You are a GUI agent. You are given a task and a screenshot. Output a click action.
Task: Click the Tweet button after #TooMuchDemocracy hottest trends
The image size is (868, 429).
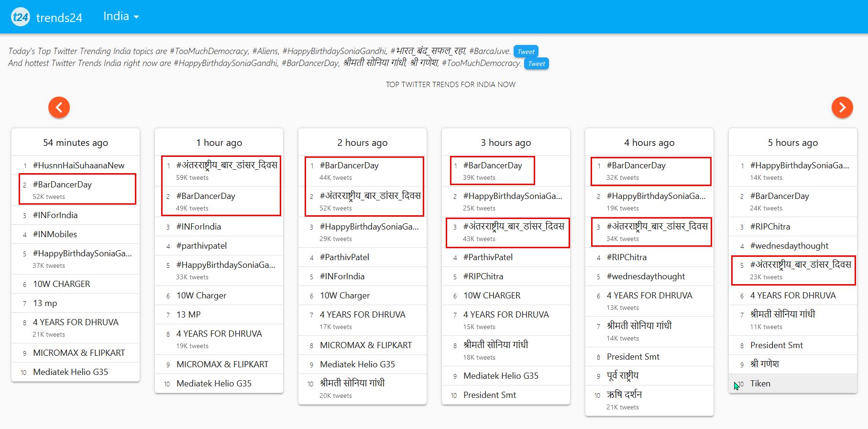[x=537, y=64]
